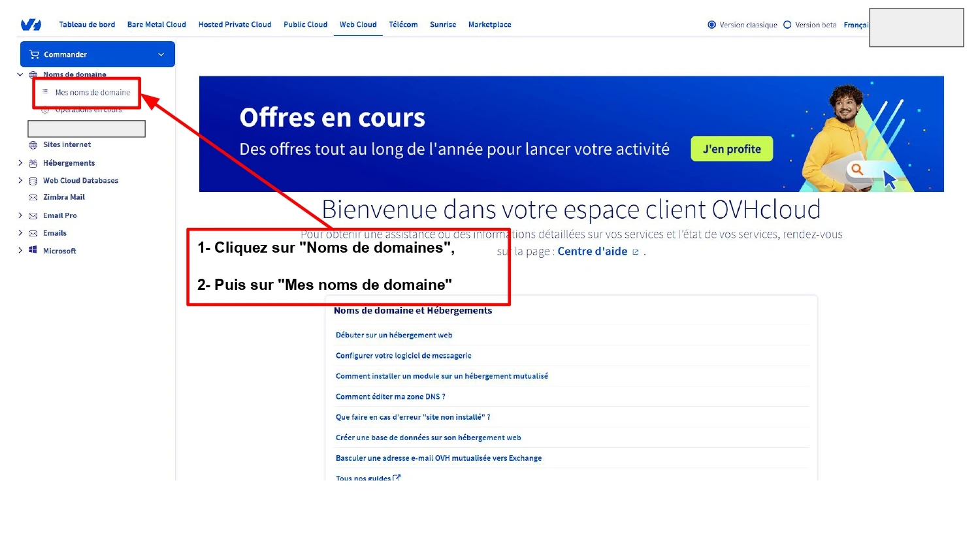This screenshot has height=551, width=980.
Task: Click the Microsoft logo icon in sidebar
Action: point(33,251)
